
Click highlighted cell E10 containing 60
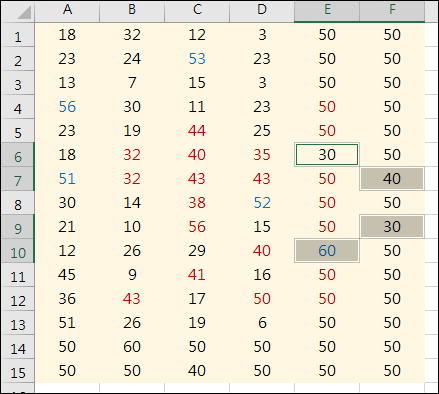[327, 251]
